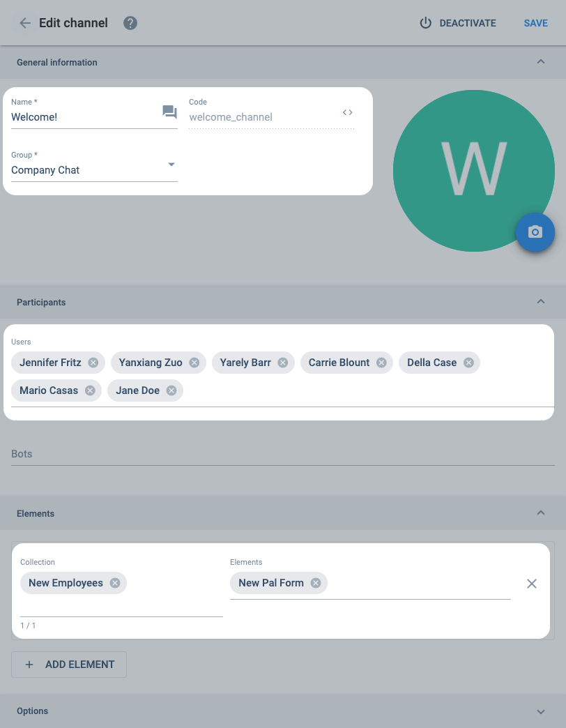Go back using the arrow icon
This screenshot has width=566, height=728.
click(x=25, y=23)
